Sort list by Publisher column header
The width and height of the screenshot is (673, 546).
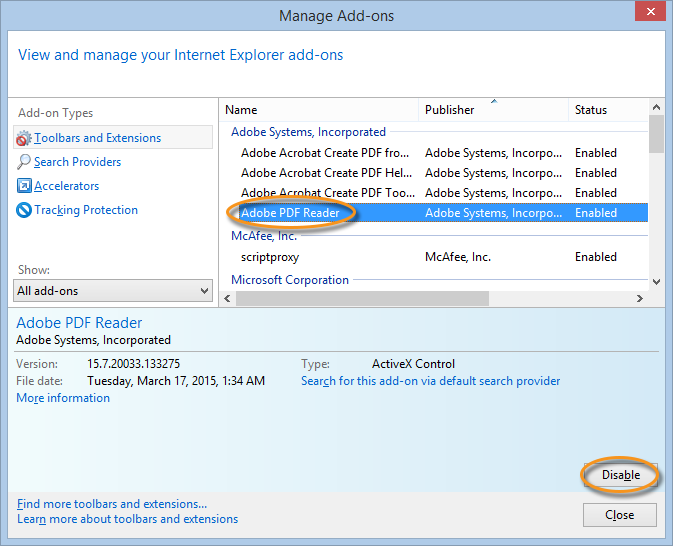coord(492,110)
